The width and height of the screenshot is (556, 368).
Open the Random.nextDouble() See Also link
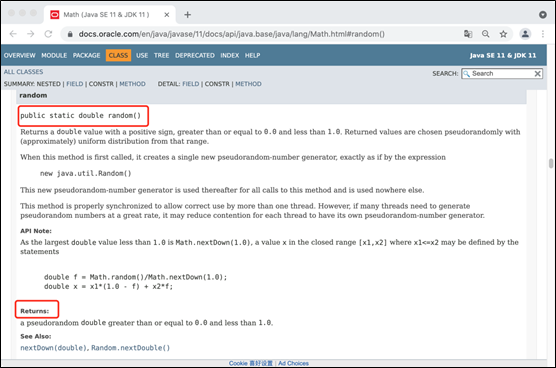pyautogui.click(x=130, y=348)
